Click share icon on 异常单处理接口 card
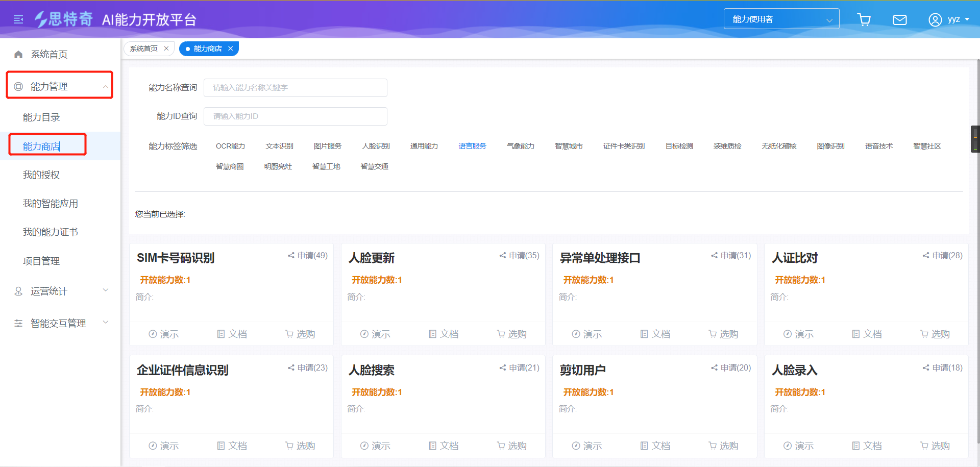The height and width of the screenshot is (467, 980). pyautogui.click(x=714, y=255)
